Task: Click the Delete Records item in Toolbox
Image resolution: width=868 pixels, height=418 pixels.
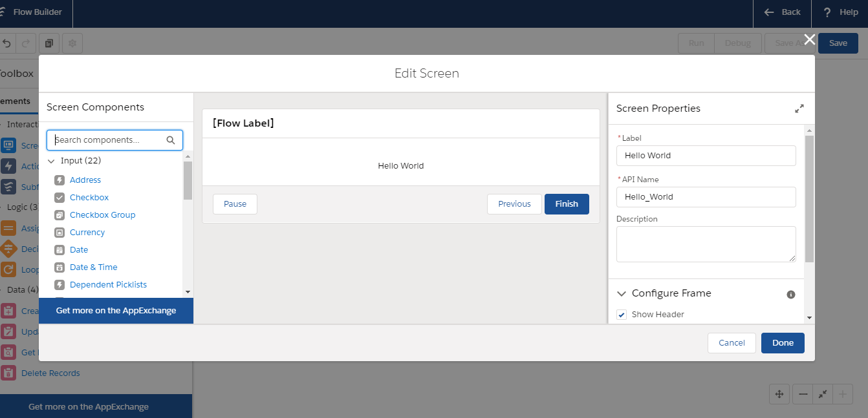Action: [x=50, y=373]
